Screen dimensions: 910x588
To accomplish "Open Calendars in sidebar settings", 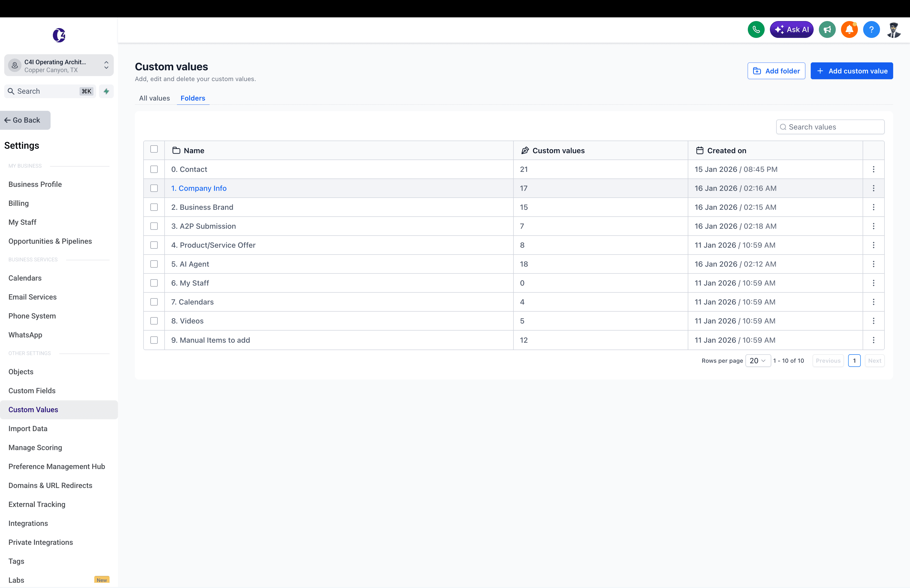I will point(25,278).
